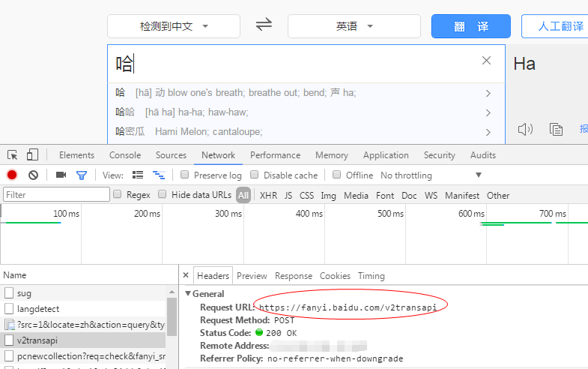
Task: Filter requests by Font
Action: coord(385,196)
